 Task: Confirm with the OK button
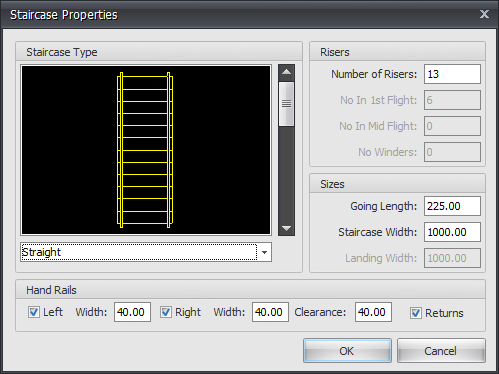point(347,351)
